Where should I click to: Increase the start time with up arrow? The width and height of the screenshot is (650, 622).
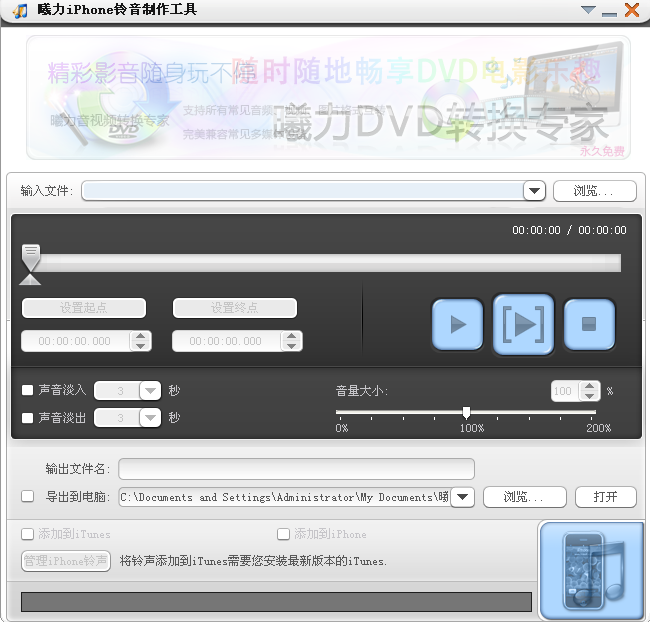click(x=141, y=336)
